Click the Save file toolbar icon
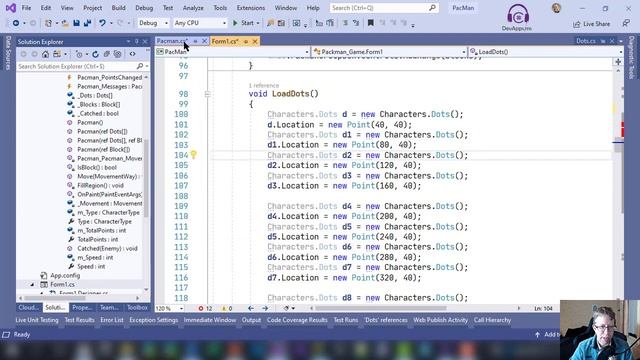The image size is (640, 360). (76, 23)
